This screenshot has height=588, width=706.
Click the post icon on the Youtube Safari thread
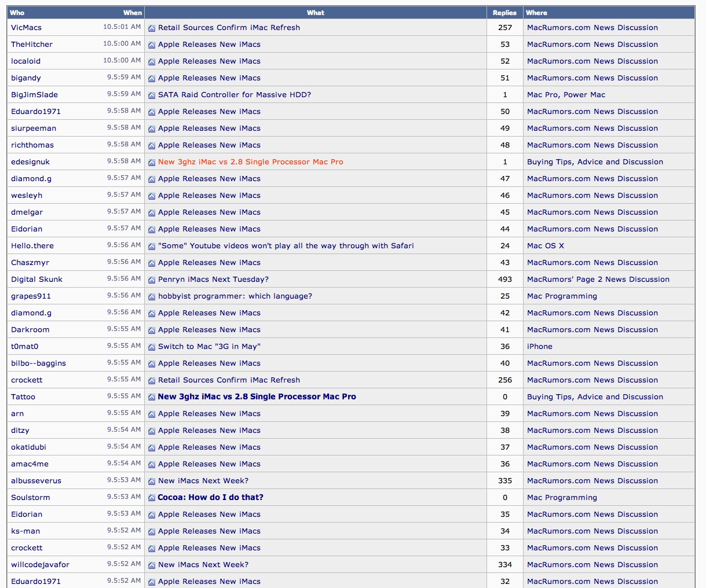(x=151, y=245)
